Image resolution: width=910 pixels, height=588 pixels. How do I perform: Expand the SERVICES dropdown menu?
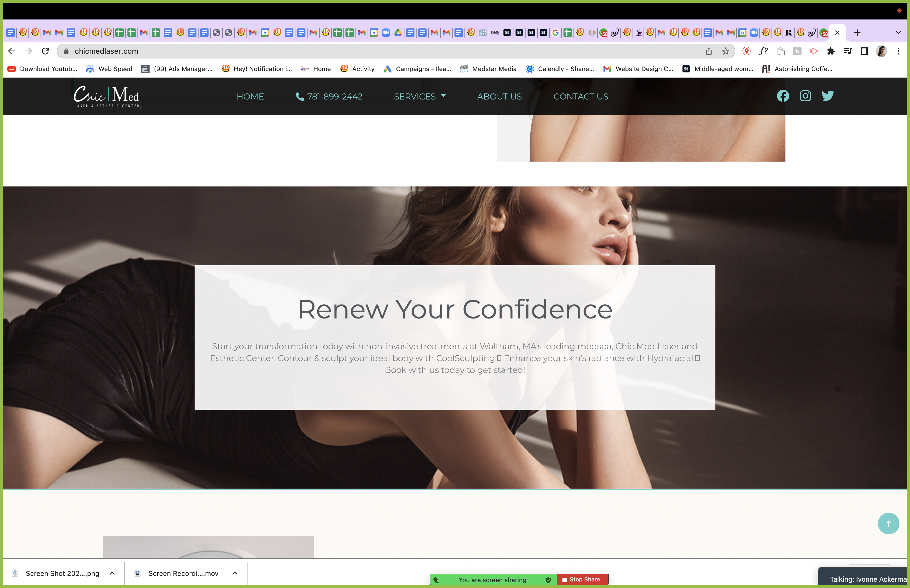[420, 97]
